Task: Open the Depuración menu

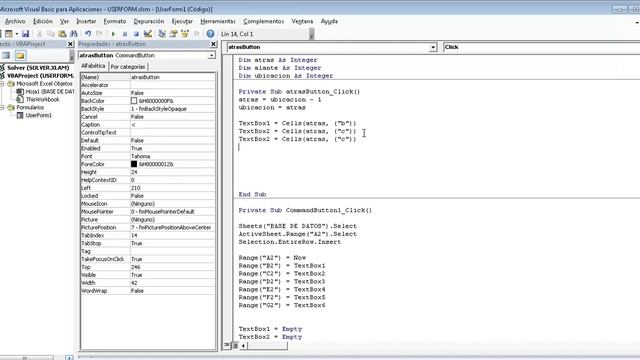Action: click(x=149, y=21)
